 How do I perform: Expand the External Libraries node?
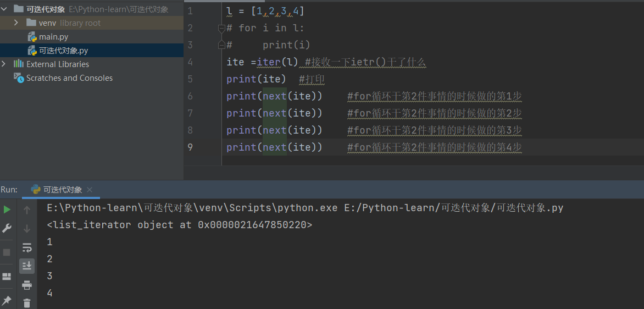tap(4, 64)
